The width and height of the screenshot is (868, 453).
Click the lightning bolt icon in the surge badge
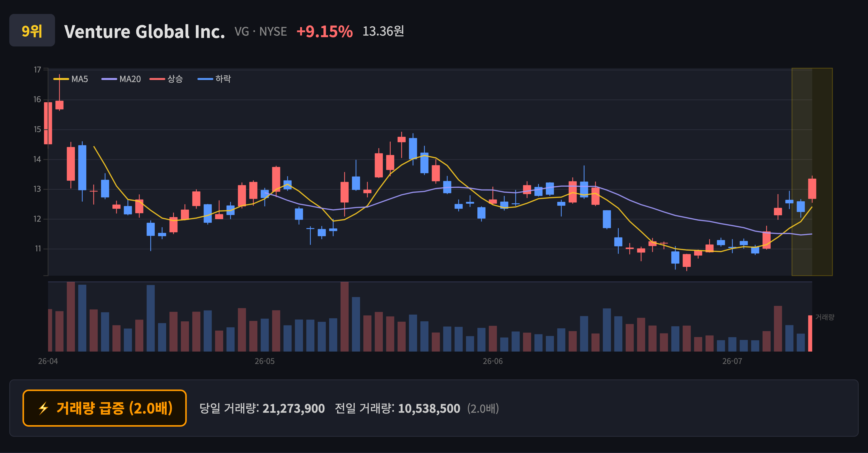pos(43,408)
